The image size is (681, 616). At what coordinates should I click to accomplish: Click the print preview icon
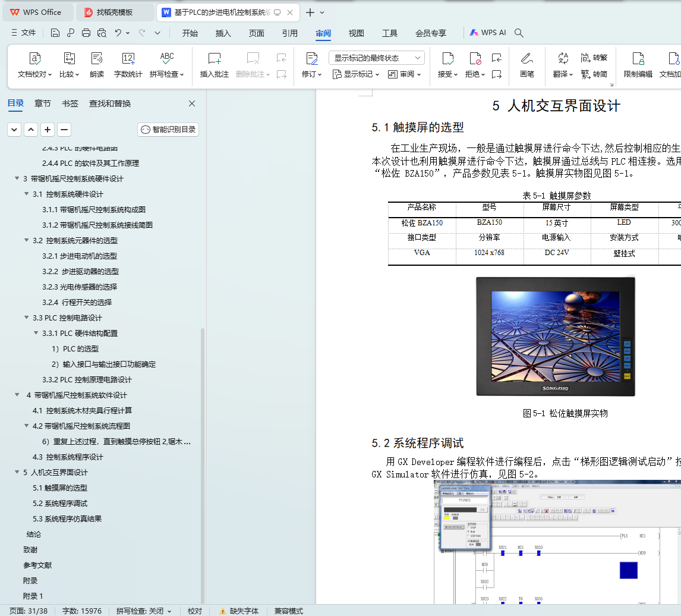102,33
